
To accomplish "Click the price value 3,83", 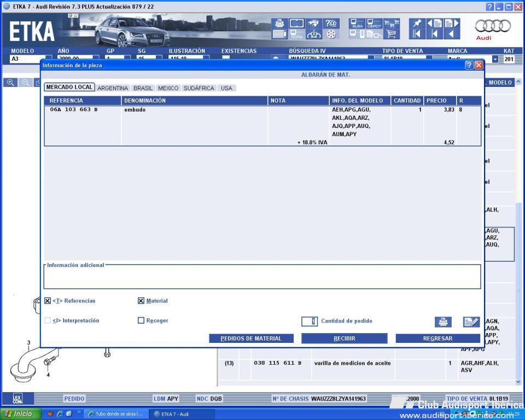I will pos(449,109).
